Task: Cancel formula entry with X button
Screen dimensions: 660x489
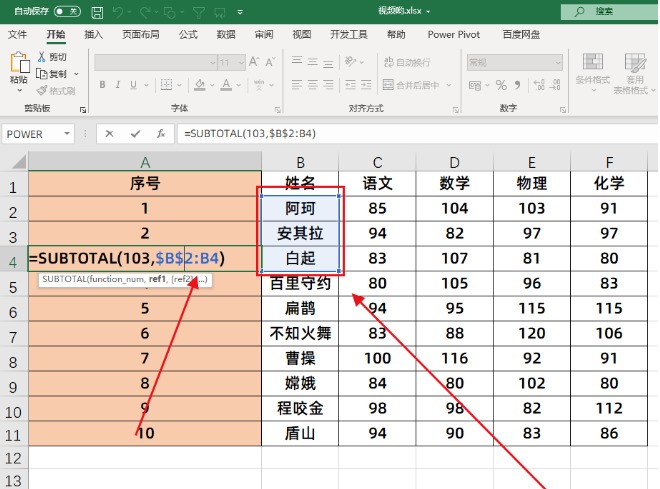Action: tap(109, 134)
